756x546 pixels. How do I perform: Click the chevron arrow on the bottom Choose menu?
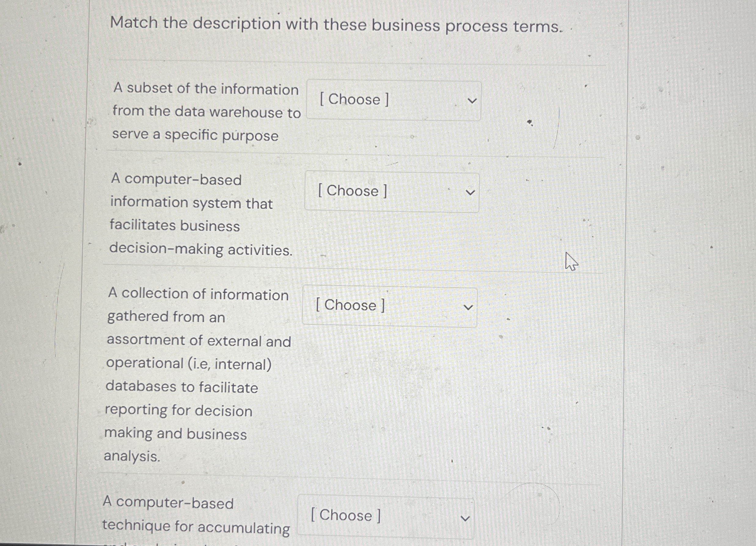click(x=466, y=517)
